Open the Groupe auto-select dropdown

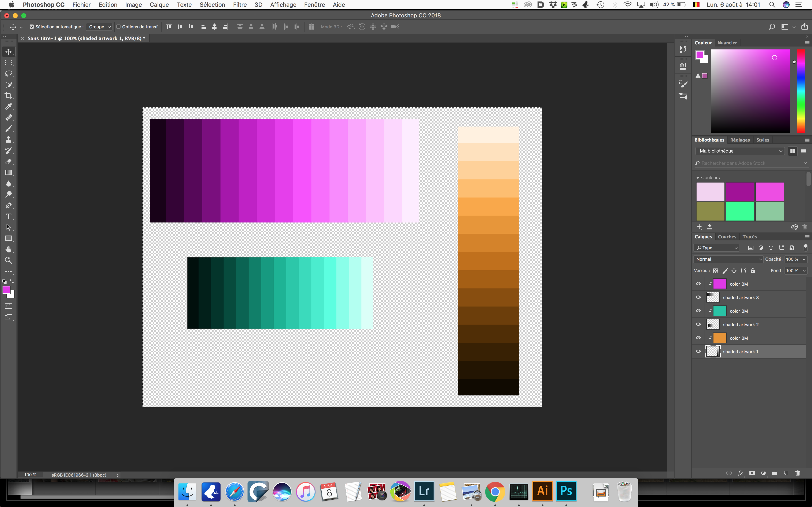pyautogui.click(x=99, y=27)
